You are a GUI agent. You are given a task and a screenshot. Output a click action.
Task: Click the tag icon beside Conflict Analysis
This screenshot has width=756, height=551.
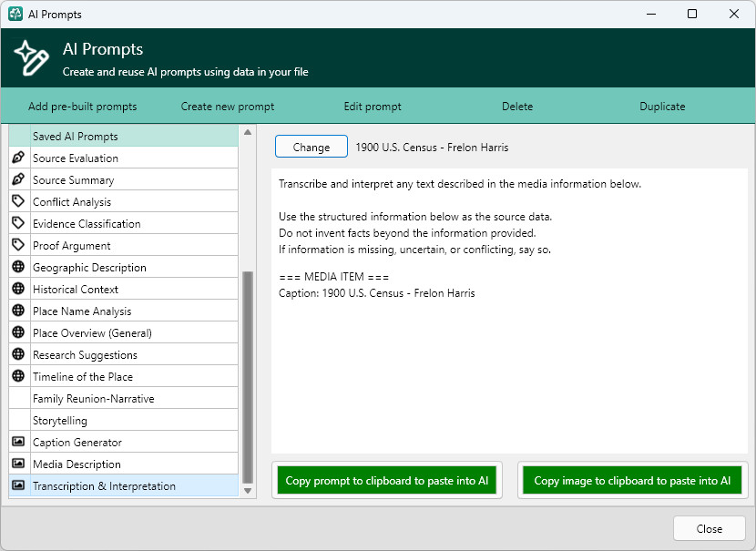18,201
